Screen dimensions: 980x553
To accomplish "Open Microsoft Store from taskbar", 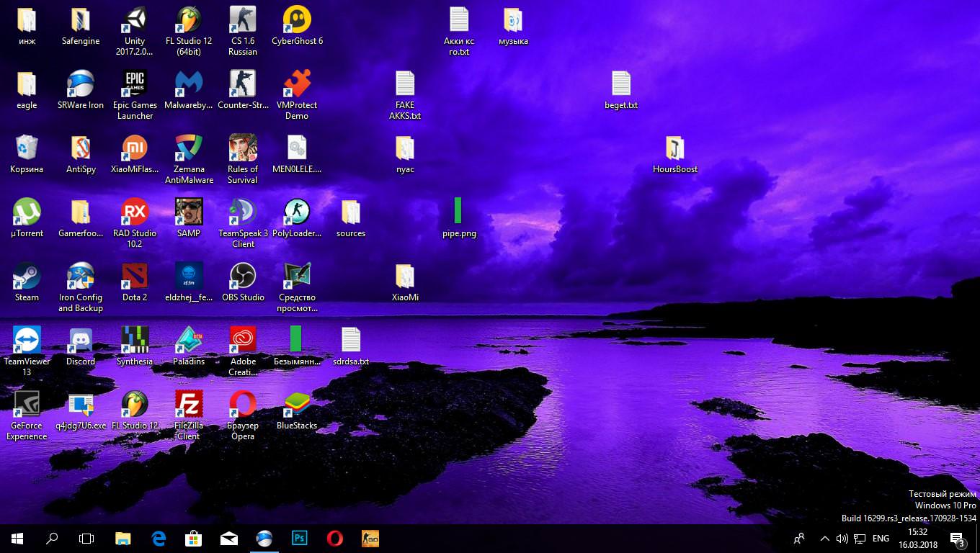I will 194,538.
